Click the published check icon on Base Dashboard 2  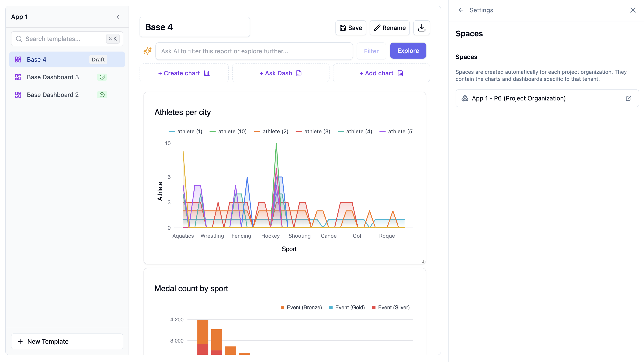tap(102, 95)
